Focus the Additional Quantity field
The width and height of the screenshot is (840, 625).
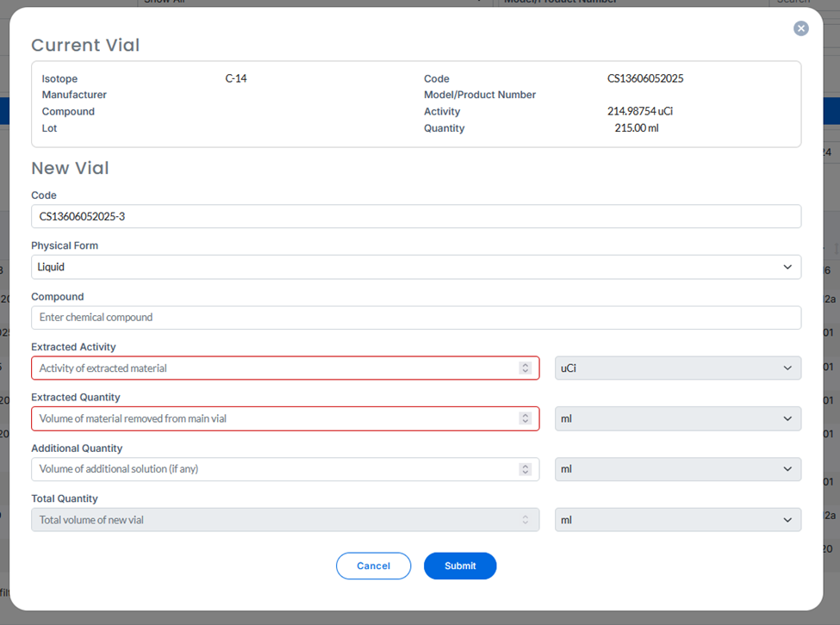(285, 468)
